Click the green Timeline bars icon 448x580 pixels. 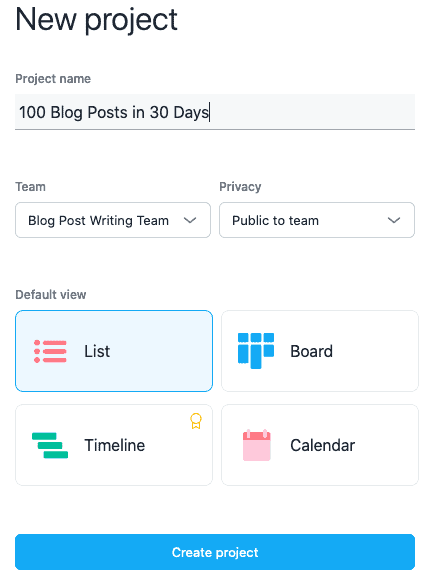(x=50, y=445)
